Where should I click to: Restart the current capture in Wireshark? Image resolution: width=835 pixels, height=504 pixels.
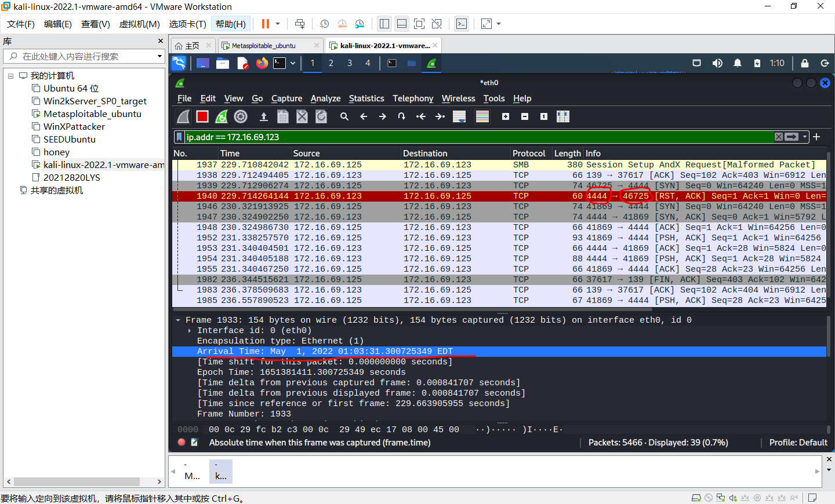pos(222,116)
